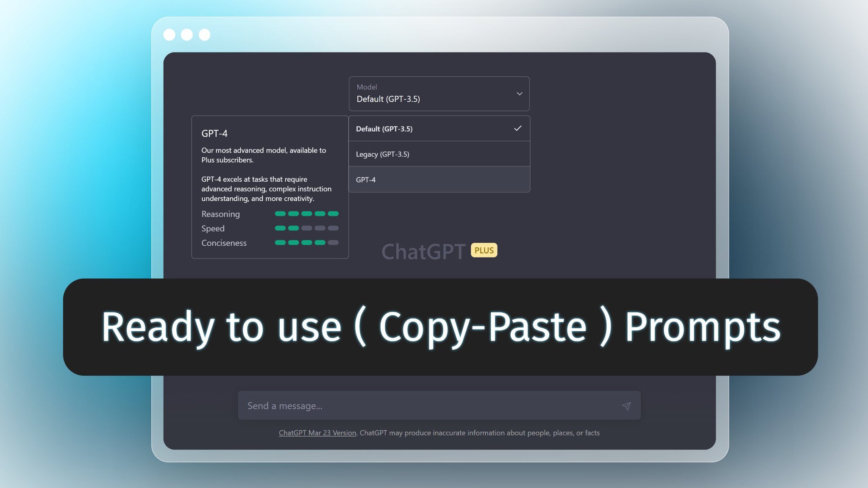
Task: Click the first white window dot
Action: 169,35
